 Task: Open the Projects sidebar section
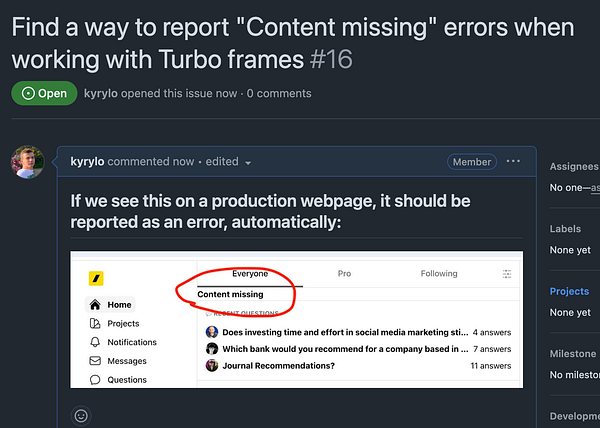(x=570, y=292)
